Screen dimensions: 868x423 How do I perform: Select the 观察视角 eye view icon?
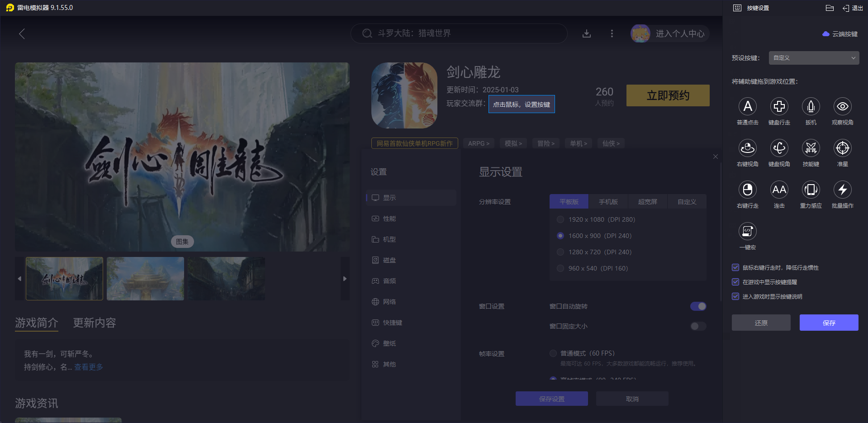843,106
